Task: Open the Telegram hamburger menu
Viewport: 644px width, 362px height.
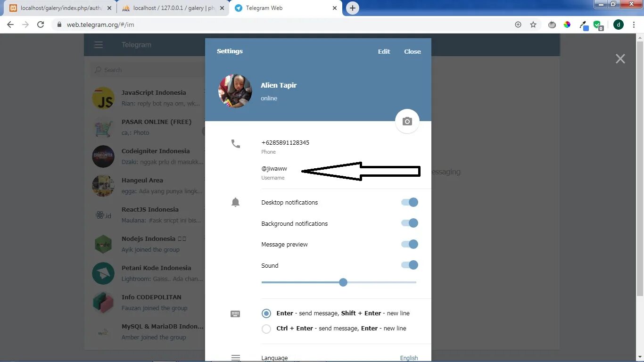Action: pyautogui.click(x=98, y=45)
